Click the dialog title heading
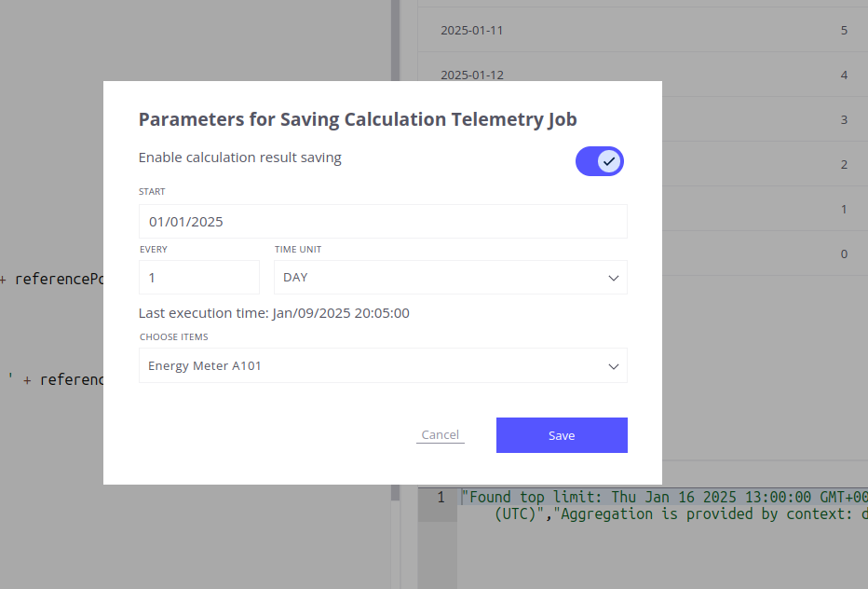The height and width of the screenshot is (589, 868). pos(358,119)
